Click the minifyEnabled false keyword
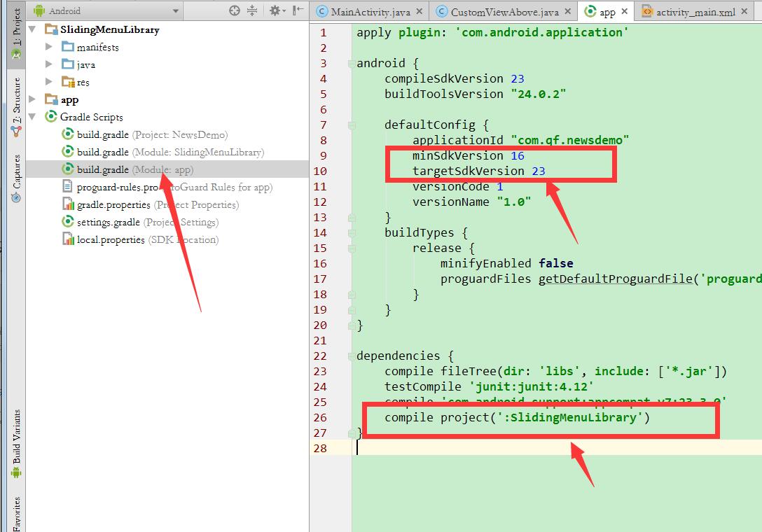Image resolution: width=762 pixels, height=532 pixels. click(556, 263)
